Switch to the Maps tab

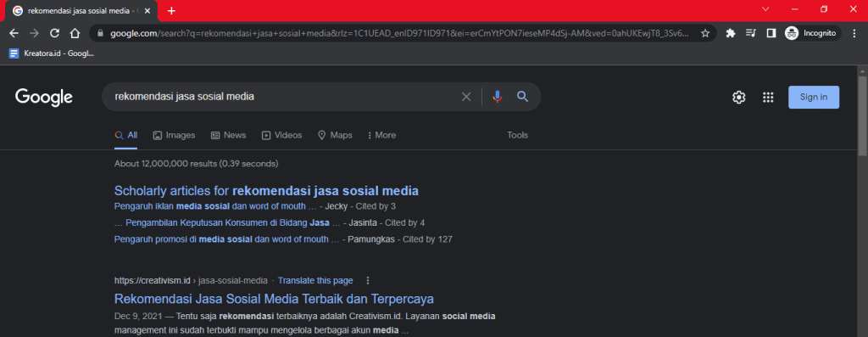tap(335, 135)
